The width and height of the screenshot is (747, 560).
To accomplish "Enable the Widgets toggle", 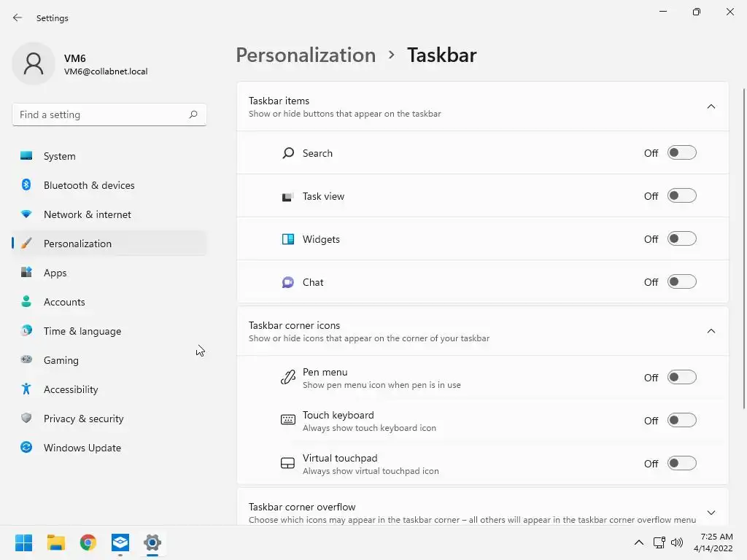I will click(x=682, y=238).
